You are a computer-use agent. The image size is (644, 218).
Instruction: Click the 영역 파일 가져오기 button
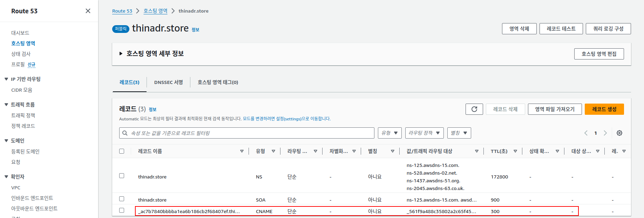click(x=555, y=109)
